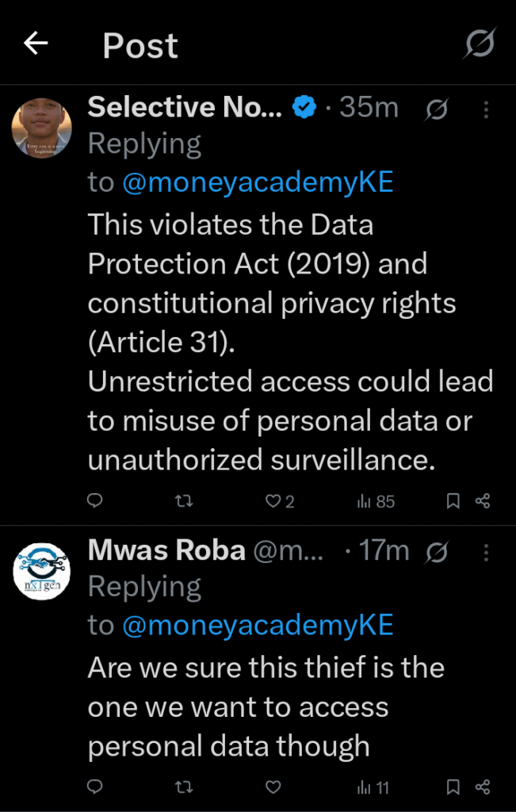Share the Selective No... reply
This screenshot has width=516, height=812.
click(x=483, y=501)
